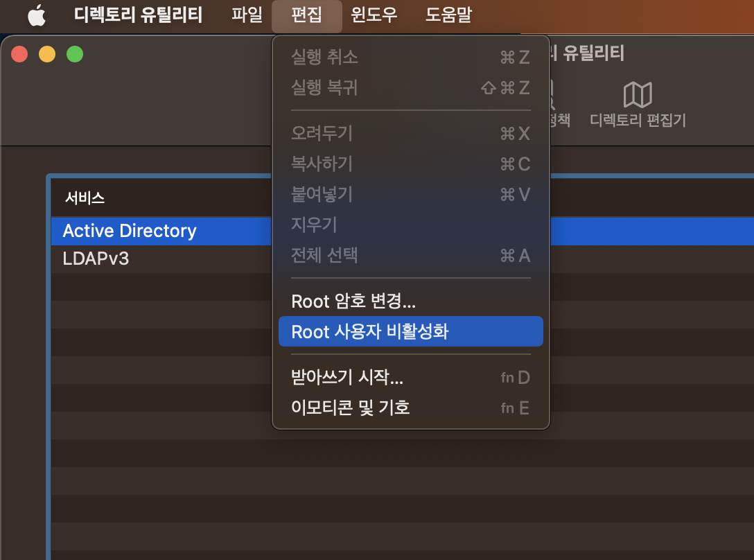Screen dimensions: 754x560
Task: Open 이모티콘 및 기호 viewer
Action: tap(411, 408)
